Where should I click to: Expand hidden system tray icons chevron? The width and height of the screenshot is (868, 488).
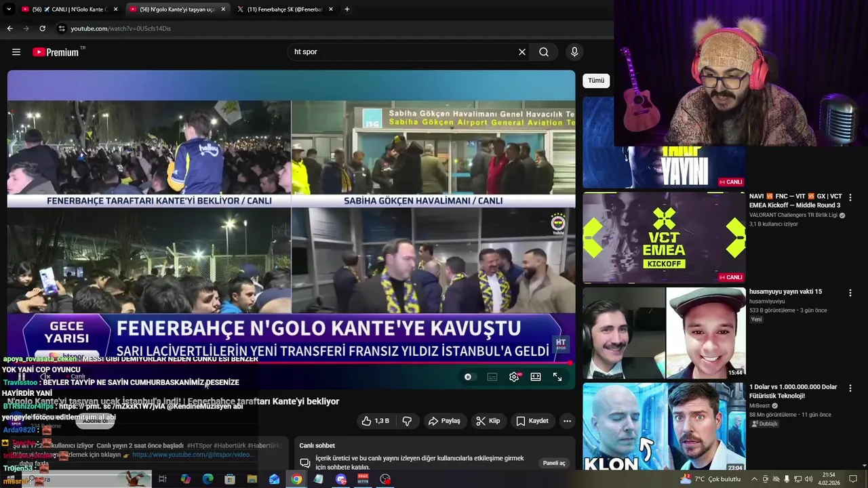click(x=754, y=479)
